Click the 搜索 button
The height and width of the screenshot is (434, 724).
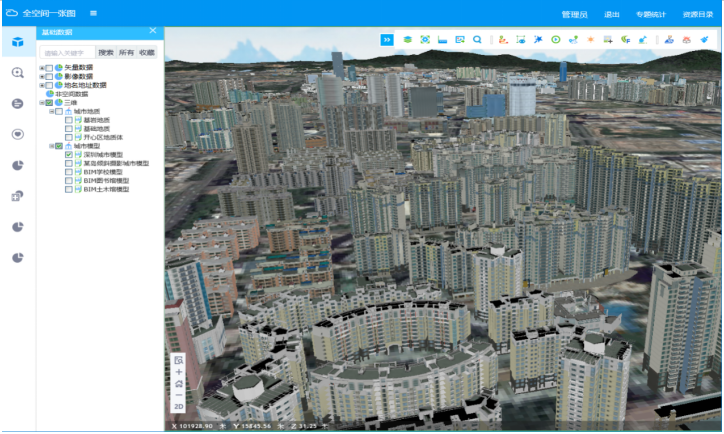point(106,53)
